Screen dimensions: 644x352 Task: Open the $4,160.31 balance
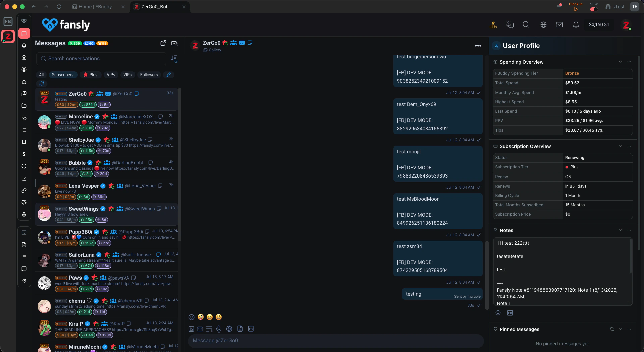tap(599, 24)
